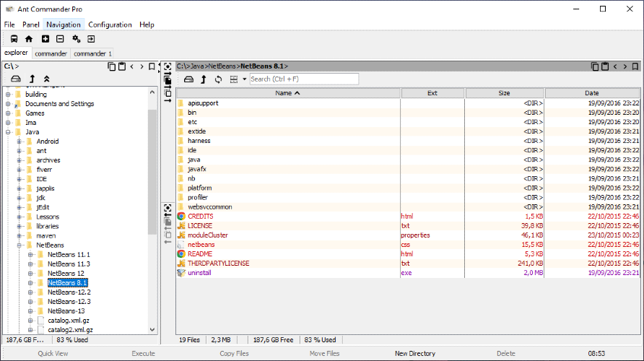Refresh the right panel listing
This screenshot has width=644, height=361.
(x=218, y=79)
